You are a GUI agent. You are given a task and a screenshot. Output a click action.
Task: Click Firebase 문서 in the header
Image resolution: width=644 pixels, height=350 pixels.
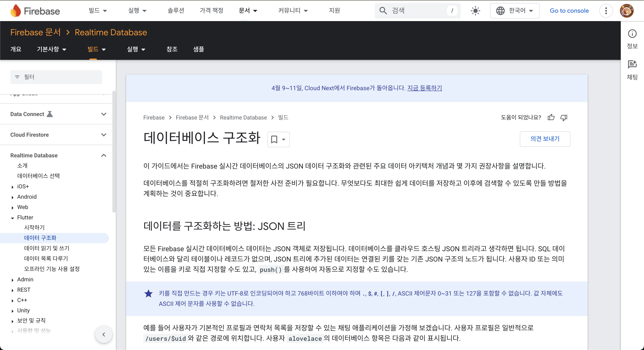(36, 32)
